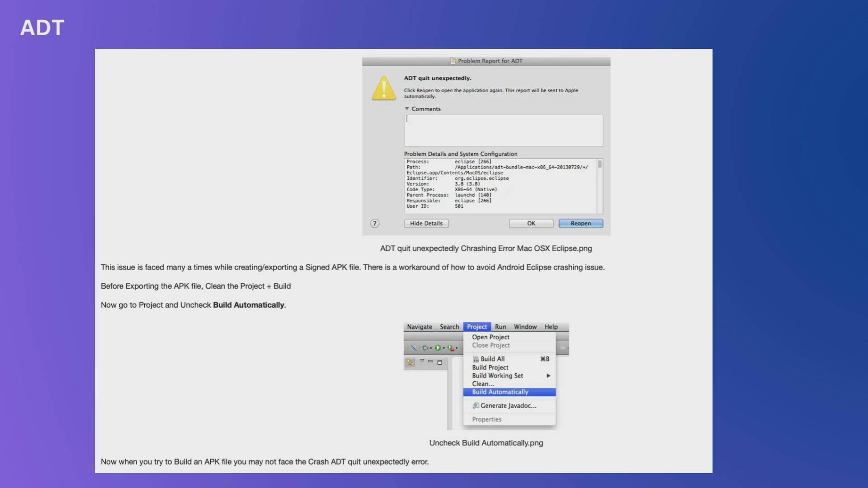Click the ⌘B shortcut next to Build All
The height and width of the screenshot is (488, 868).
coord(545,359)
